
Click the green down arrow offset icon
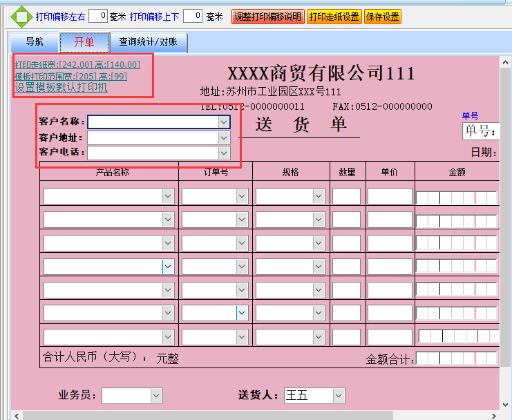22,26
